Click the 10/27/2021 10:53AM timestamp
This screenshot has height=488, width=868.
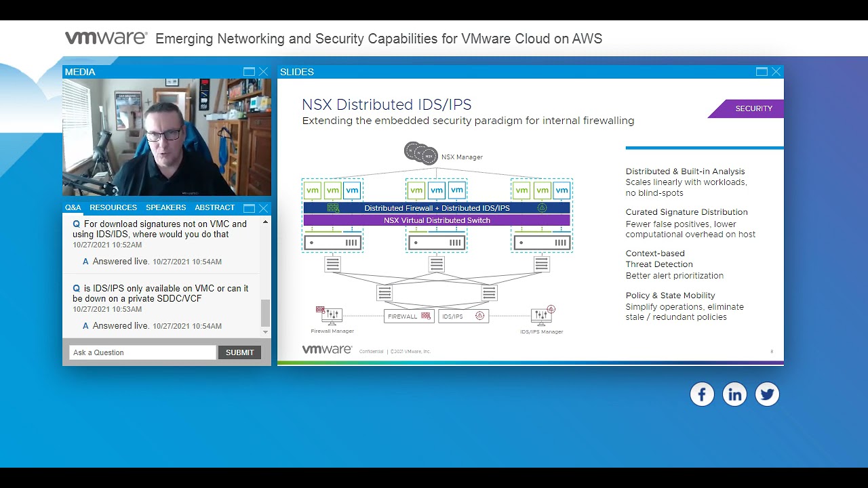(107, 309)
